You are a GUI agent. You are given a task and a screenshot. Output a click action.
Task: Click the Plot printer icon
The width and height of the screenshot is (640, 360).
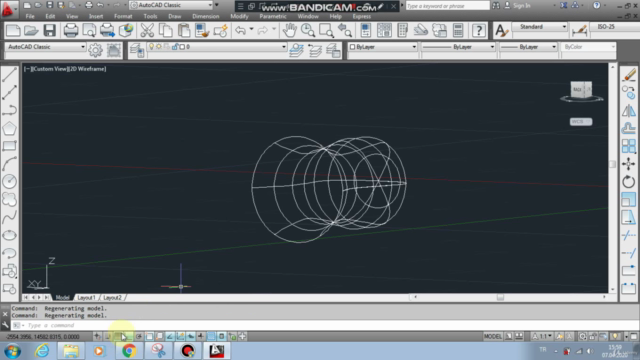[x=71, y=31]
